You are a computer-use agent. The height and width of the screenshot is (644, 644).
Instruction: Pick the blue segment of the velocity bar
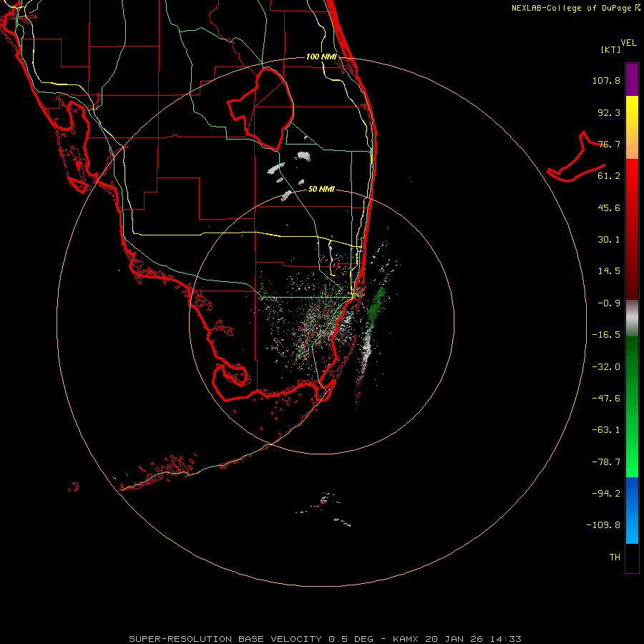click(x=632, y=510)
